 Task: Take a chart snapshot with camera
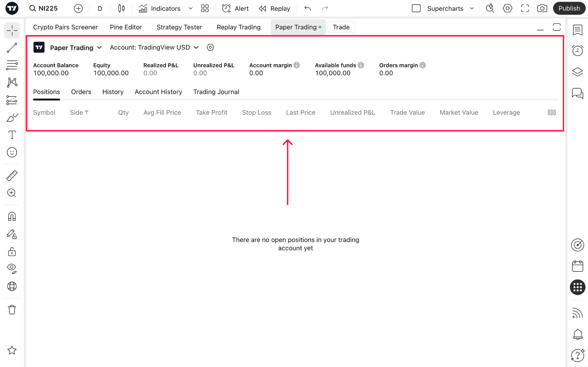tap(542, 8)
